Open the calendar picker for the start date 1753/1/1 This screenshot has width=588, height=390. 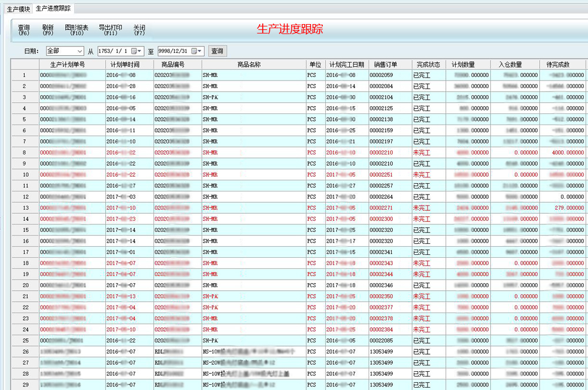136,51
